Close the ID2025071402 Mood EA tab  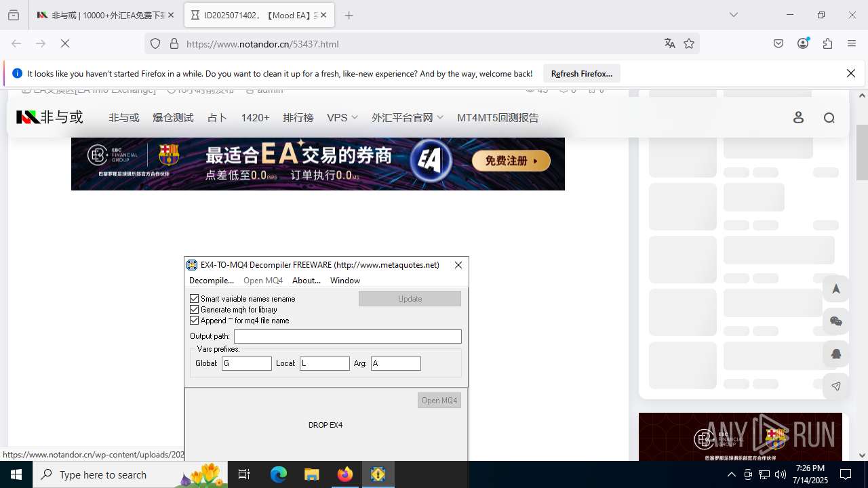[x=323, y=15]
